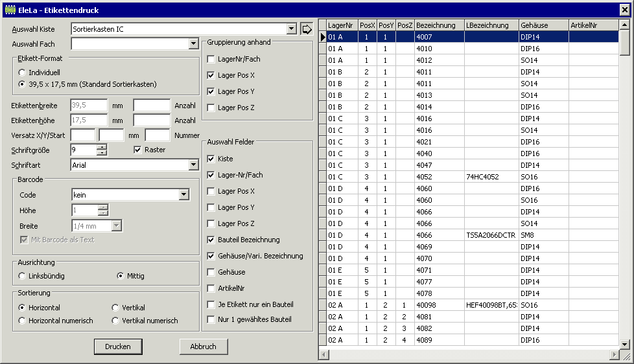Click the vertical scrollbar down arrow in table
This screenshot has width=634, height=364.
624,344
